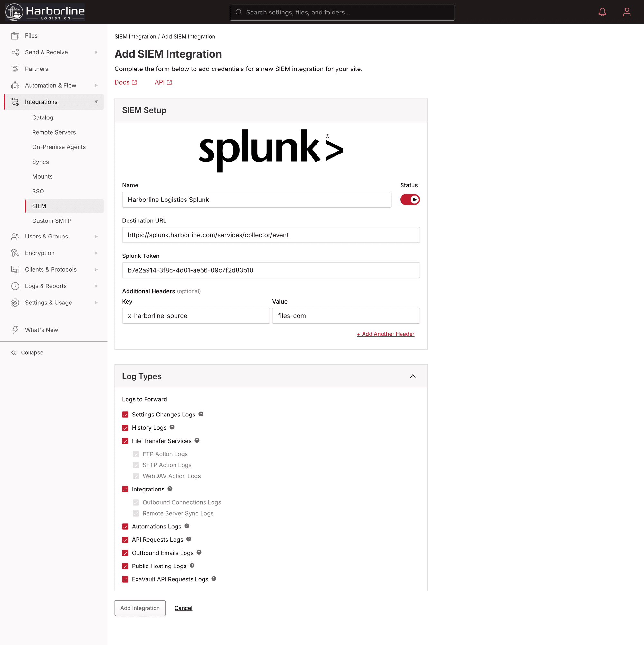Expand the Settings & Usage submenu arrow
The height and width of the screenshot is (645, 644).
[x=96, y=303]
